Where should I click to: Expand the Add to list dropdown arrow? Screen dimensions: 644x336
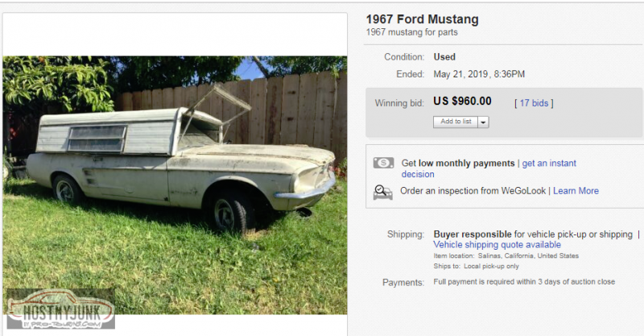[x=483, y=122]
